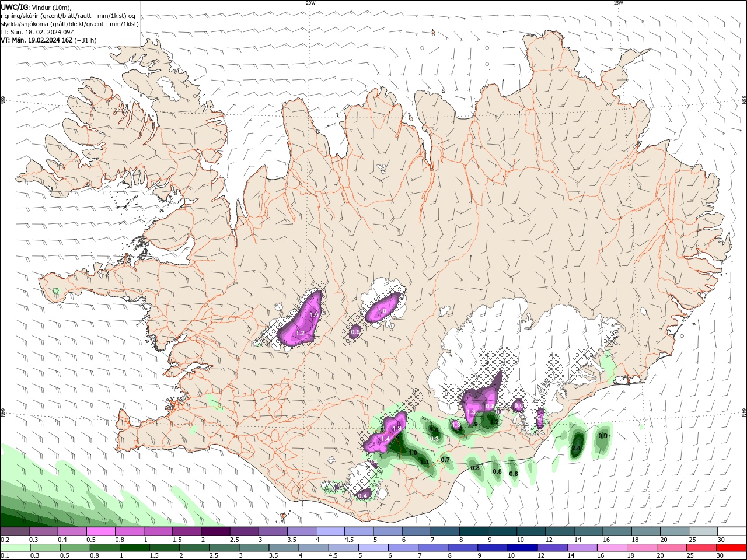Click the '1.9' snowfall value in the south
This screenshot has height=560, width=747.
pos(397,428)
